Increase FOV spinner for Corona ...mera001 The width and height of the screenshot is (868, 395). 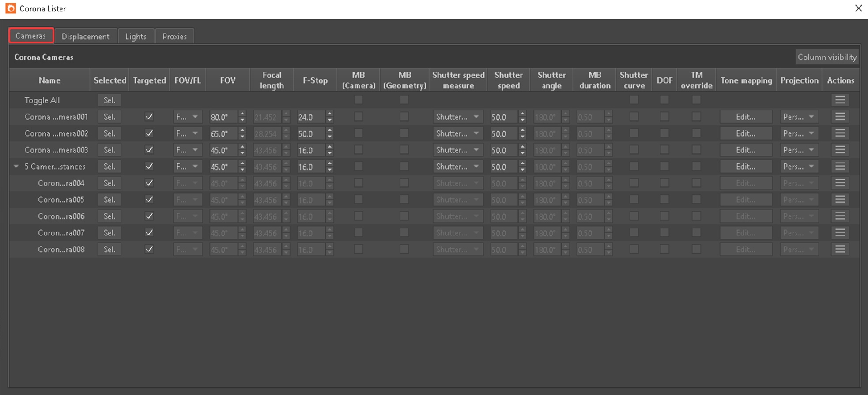click(242, 114)
